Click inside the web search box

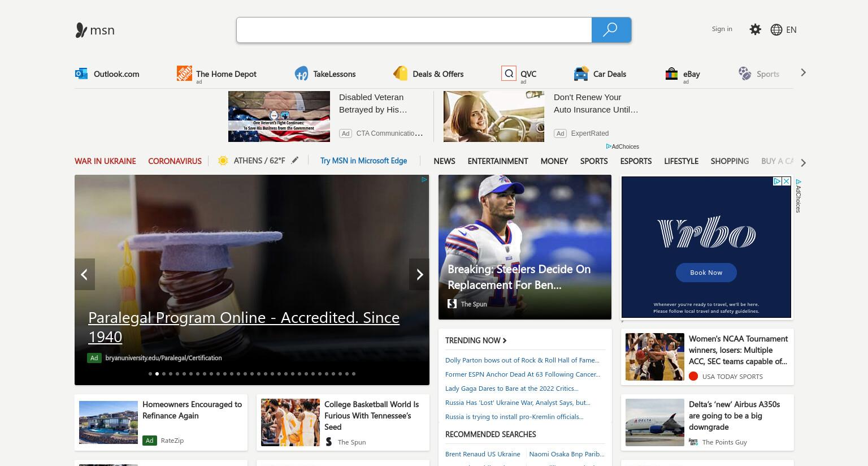tap(414, 29)
